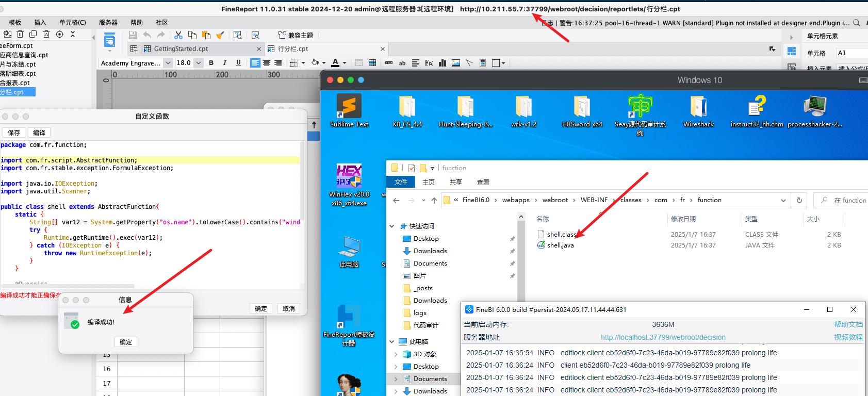This screenshot has height=396, width=868.
Task: Open the localhost:37799 webroot decision link
Action: coord(663,337)
